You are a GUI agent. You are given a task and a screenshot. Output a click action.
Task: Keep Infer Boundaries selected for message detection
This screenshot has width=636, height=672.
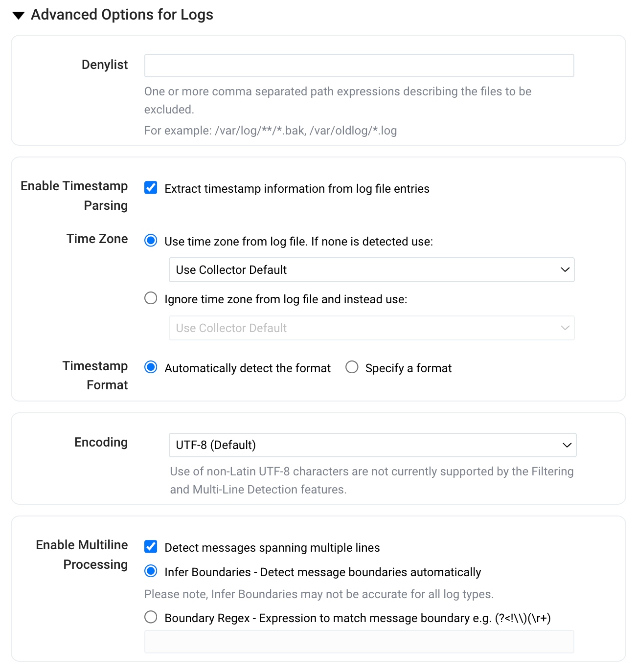pos(150,571)
